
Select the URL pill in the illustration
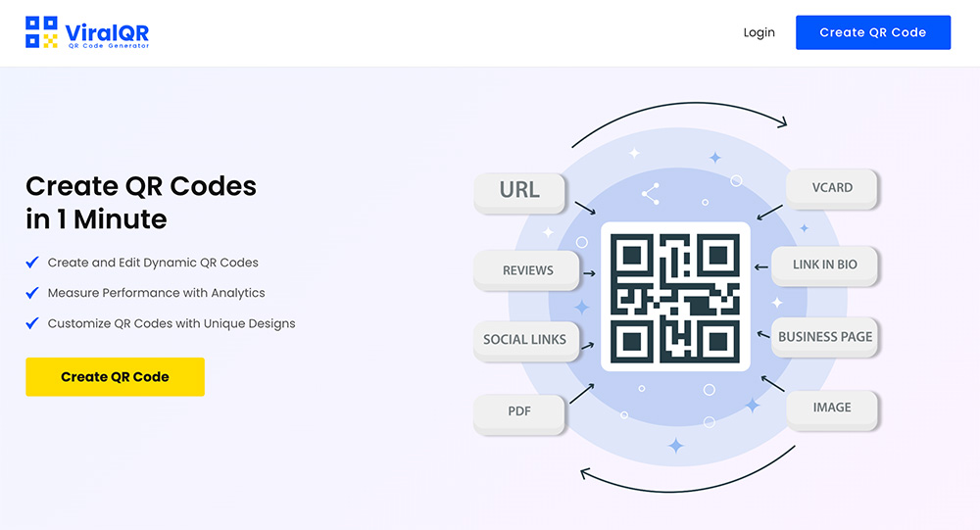pyautogui.click(x=519, y=192)
